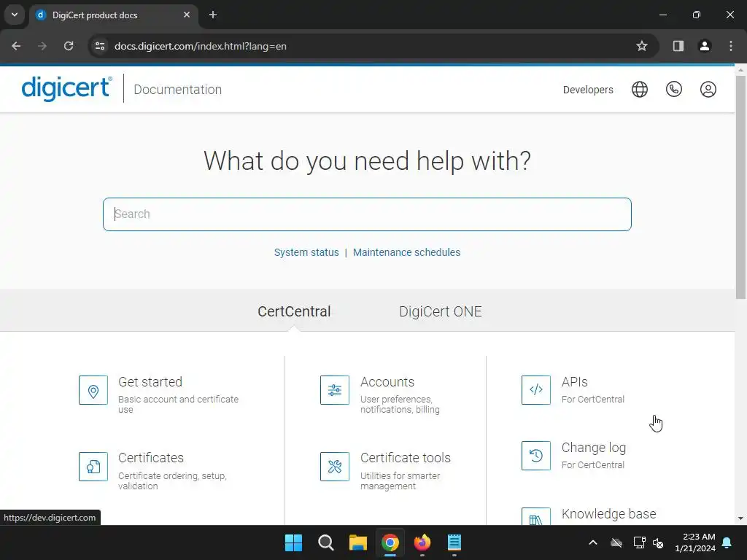747x560 pixels.
Task: Click the page vertical scrollbar
Action: 740,186
